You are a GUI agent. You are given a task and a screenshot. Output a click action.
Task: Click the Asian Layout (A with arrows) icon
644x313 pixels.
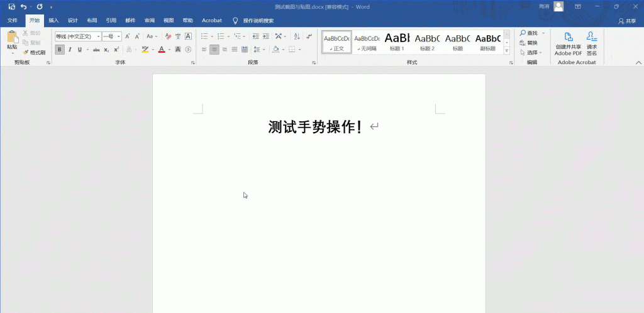coord(279,36)
